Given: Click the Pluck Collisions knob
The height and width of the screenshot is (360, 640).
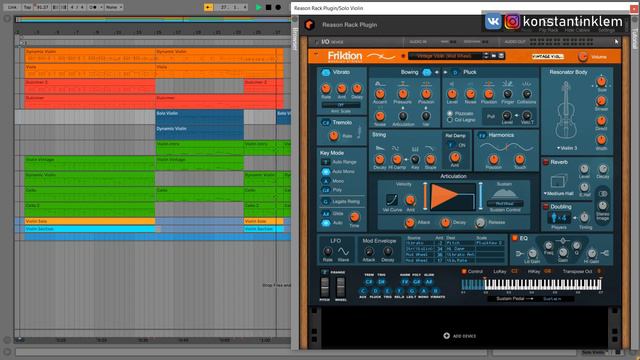Looking at the screenshot, I should tap(527, 94).
